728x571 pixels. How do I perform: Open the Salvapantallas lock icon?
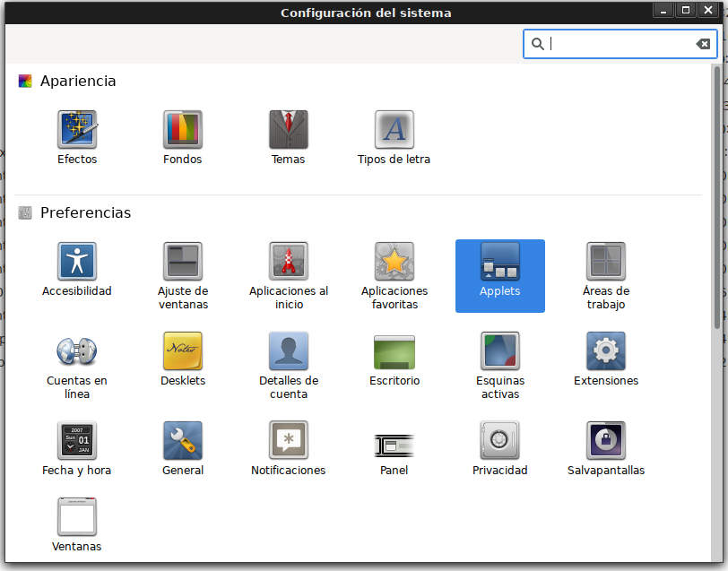point(606,440)
